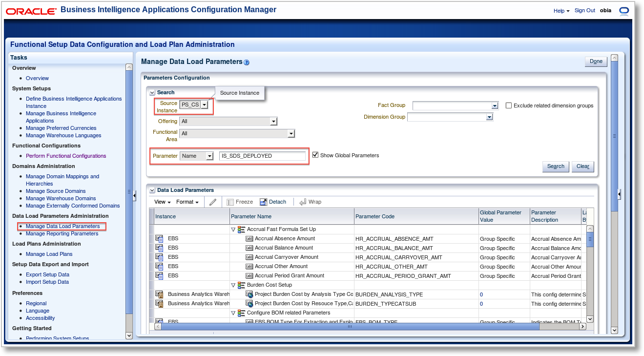Open the help icon beside Manage Data Load Parameters
The image size is (644, 356).
246,63
